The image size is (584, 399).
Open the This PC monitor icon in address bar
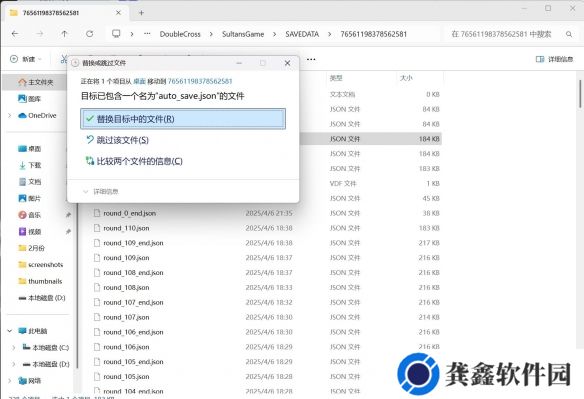coord(116,34)
